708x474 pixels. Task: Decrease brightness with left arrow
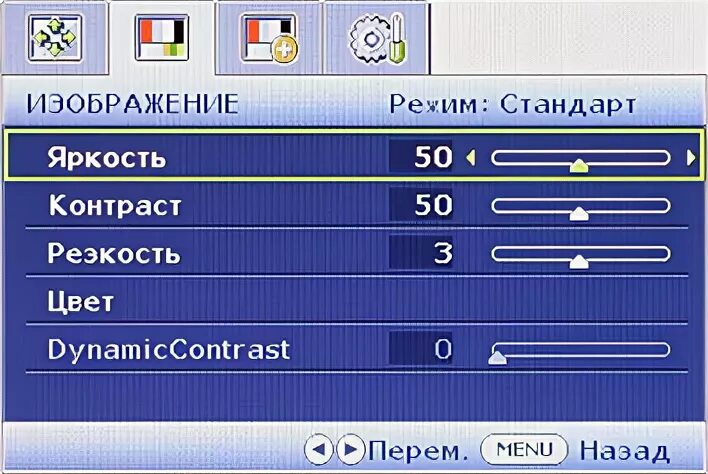coord(470,158)
